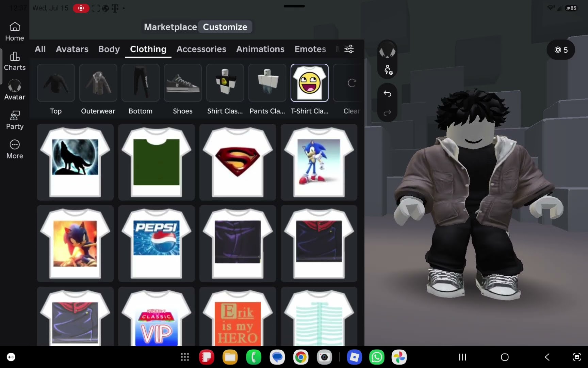Tap the Android back button
Viewport: 588px width, 368px height.
point(547,357)
